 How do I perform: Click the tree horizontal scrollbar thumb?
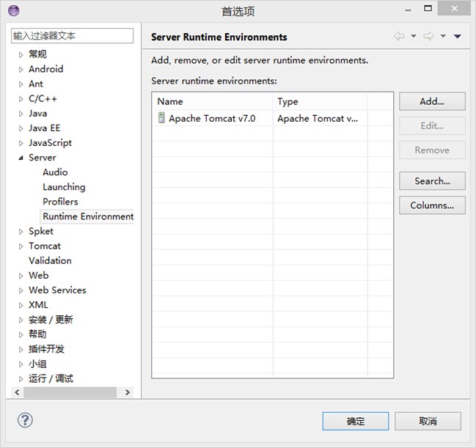(x=70, y=392)
